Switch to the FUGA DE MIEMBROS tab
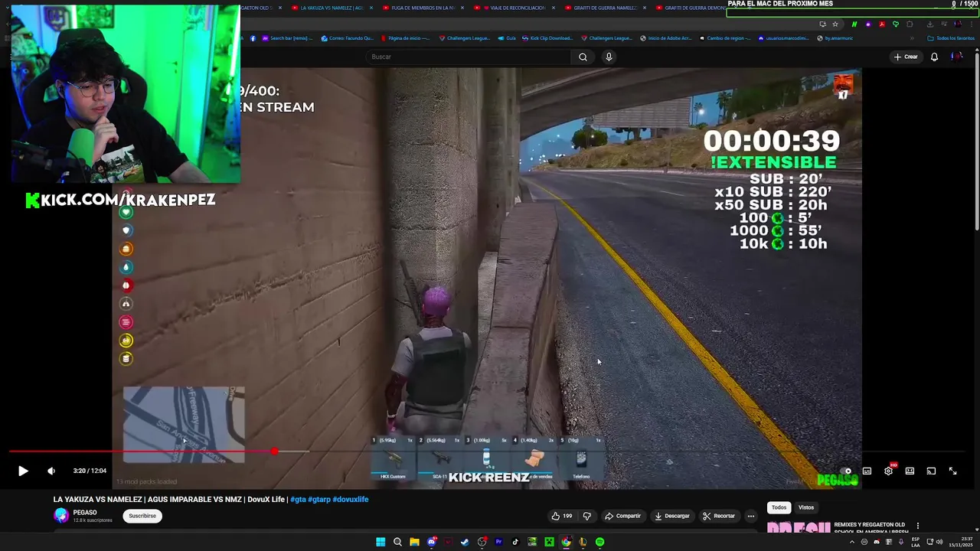Viewport: 980px width, 551px height. (x=423, y=8)
